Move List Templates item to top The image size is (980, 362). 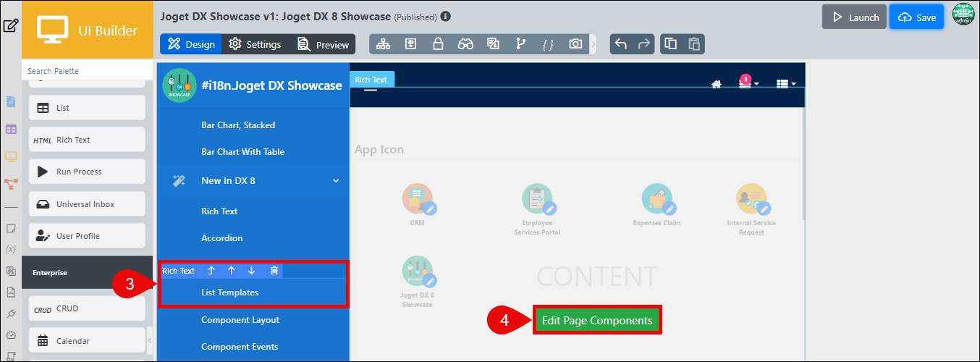tap(211, 271)
